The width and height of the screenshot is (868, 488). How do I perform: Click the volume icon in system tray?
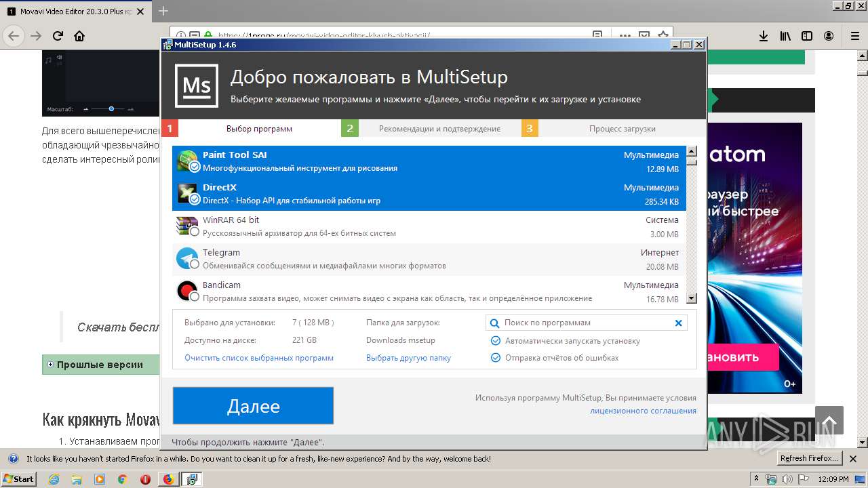tap(788, 479)
